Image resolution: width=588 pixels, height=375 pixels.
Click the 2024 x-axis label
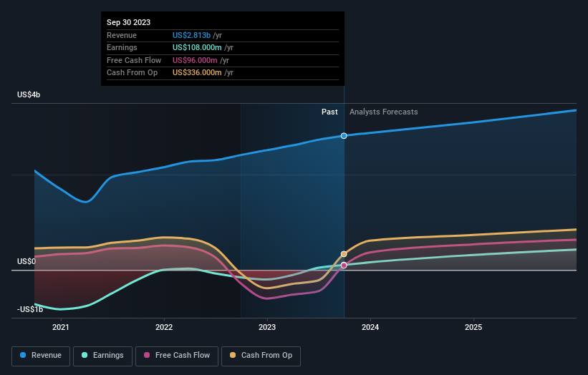click(370, 327)
